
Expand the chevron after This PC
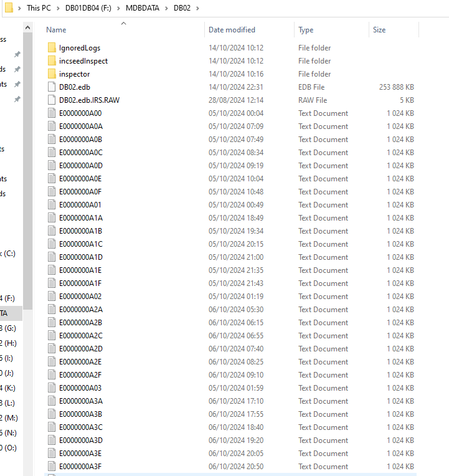click(x=58, y=7)
